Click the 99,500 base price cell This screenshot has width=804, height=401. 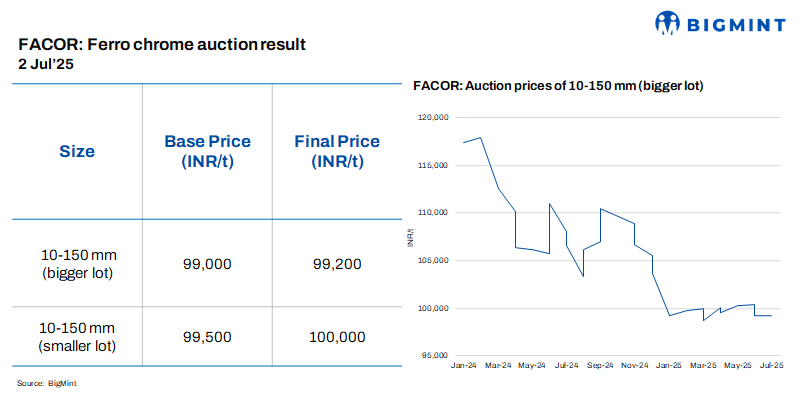tap(207, 337)
